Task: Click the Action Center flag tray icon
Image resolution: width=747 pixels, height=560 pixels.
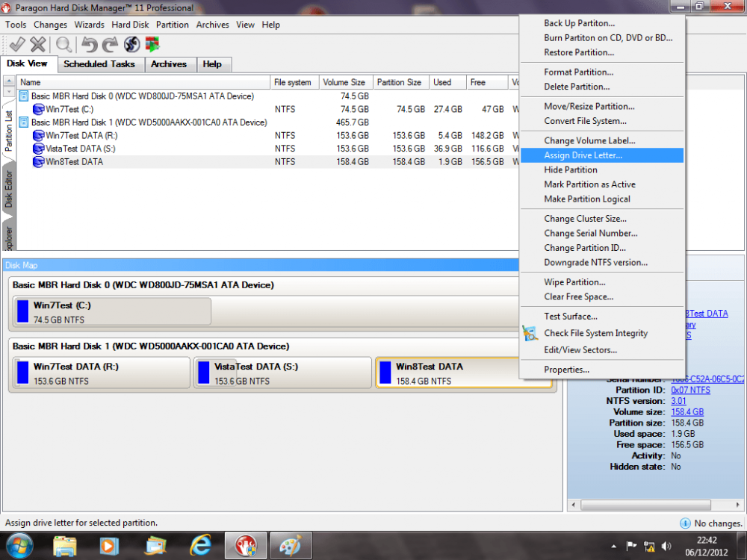Action: tap(631, 547)
